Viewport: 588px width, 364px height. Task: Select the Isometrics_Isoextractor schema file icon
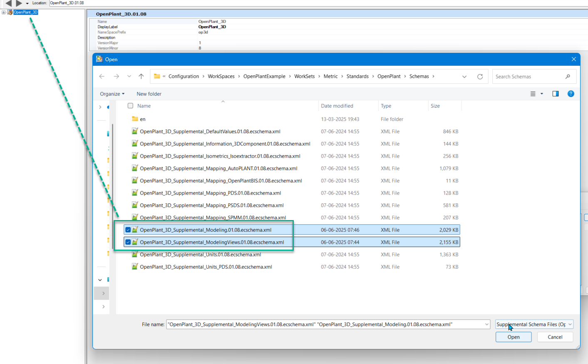[x=135, y=156]
